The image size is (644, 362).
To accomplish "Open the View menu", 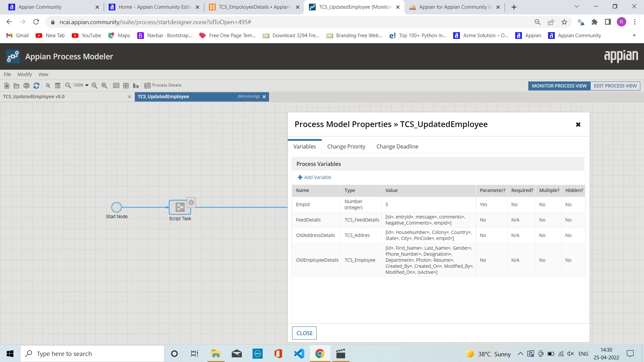I will click(43, 74).
